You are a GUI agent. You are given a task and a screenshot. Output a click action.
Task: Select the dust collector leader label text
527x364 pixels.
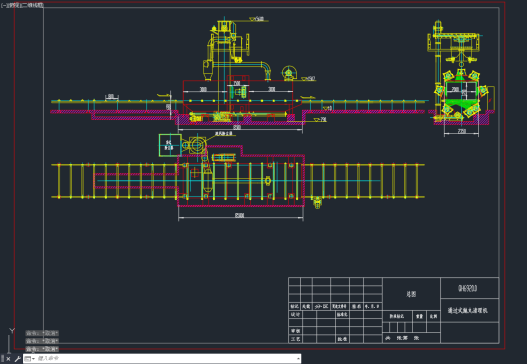[x=224, y=133]
